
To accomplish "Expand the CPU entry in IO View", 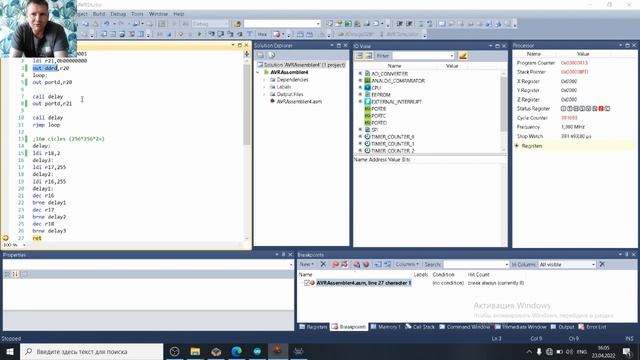I will coord(360,87).
